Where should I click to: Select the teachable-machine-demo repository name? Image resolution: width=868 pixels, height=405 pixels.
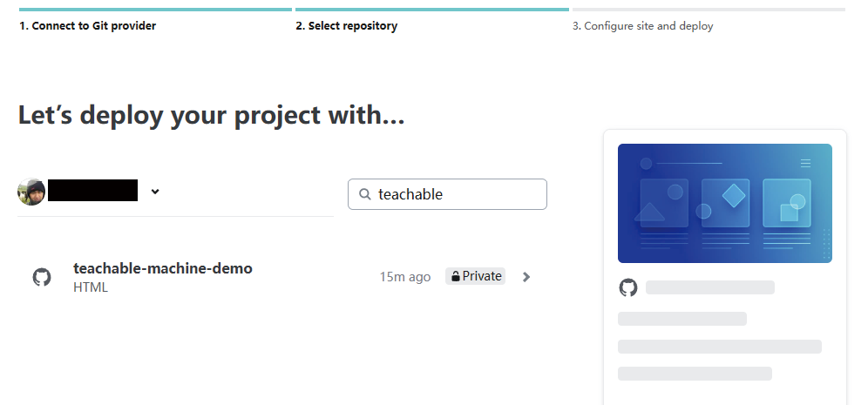(x=163, y=268)
